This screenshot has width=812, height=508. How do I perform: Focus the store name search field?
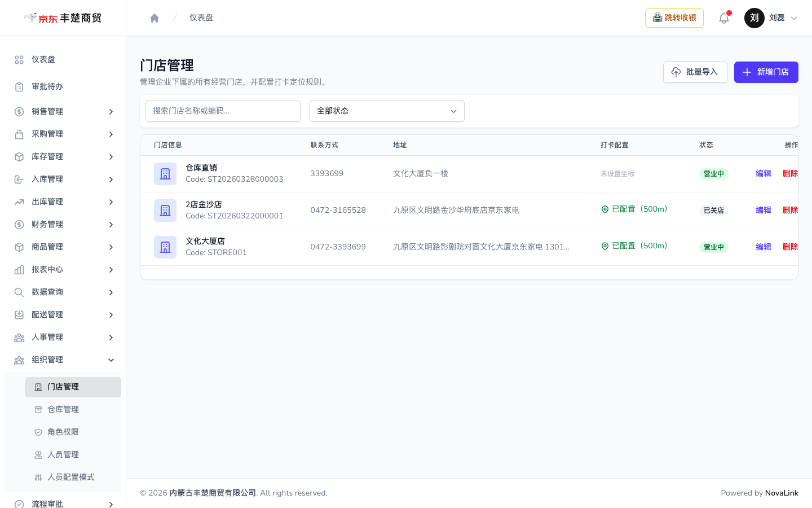coord(223,111)
